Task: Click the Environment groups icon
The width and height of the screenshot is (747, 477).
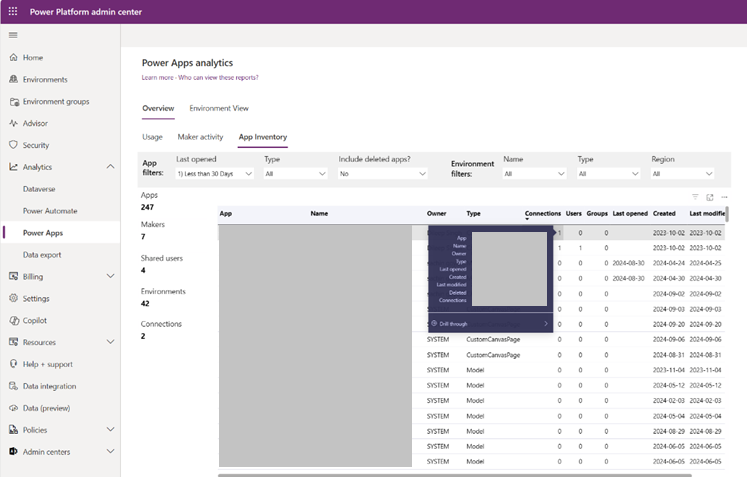Action: tap(13, 101)
